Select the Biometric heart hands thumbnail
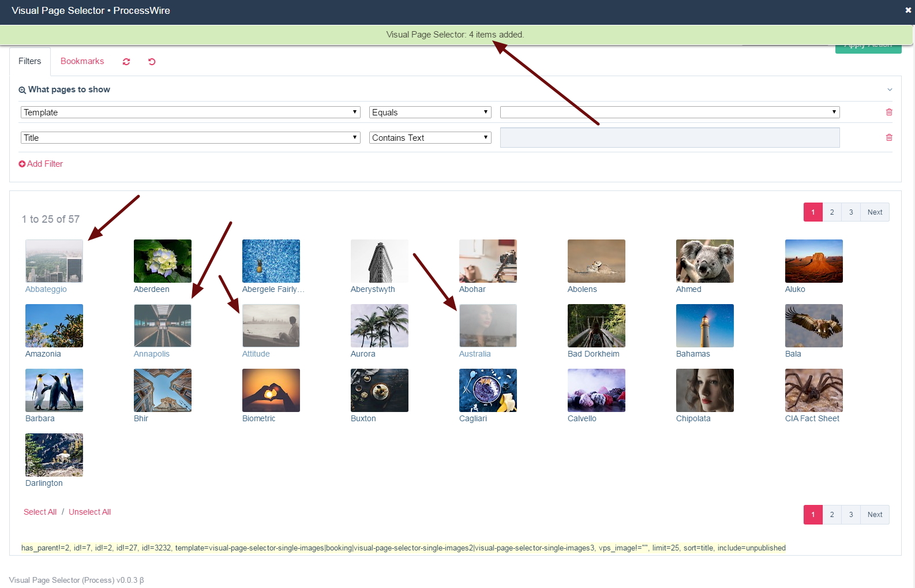This screenshot has width=915, height=588. point(271,390)
